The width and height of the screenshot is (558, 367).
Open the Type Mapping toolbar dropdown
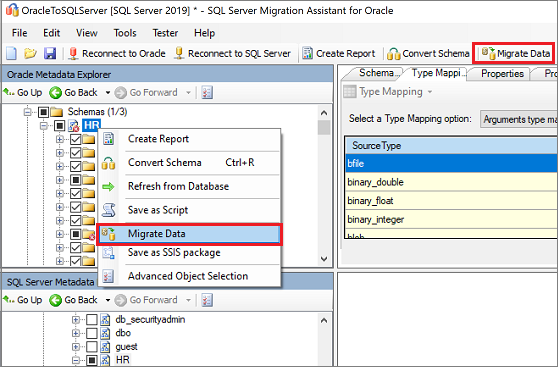430,92
